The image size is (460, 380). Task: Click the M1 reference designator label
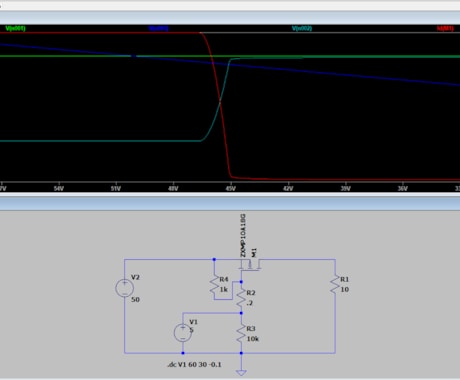(x=254, y=252)
